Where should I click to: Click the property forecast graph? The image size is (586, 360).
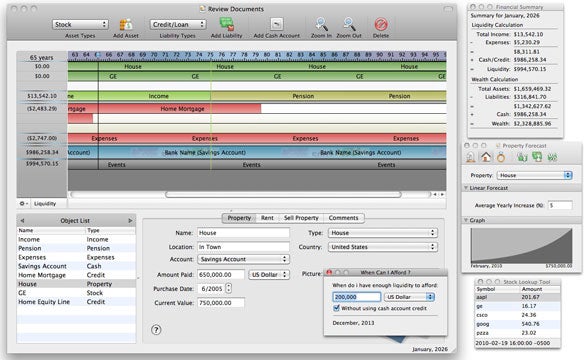click(x=521, y=246)
